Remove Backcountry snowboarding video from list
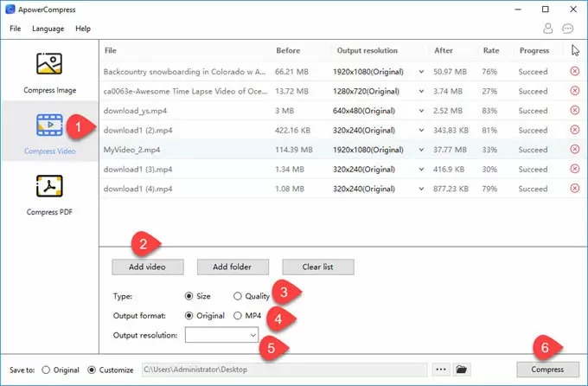This screenshot has height=386, width=588. click(574, 71)
